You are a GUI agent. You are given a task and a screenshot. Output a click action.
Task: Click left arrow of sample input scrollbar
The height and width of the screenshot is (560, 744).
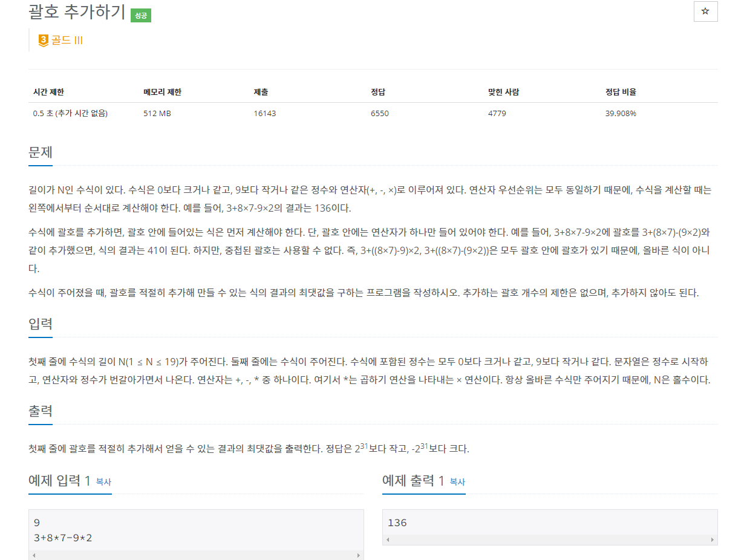coord(34,555)
